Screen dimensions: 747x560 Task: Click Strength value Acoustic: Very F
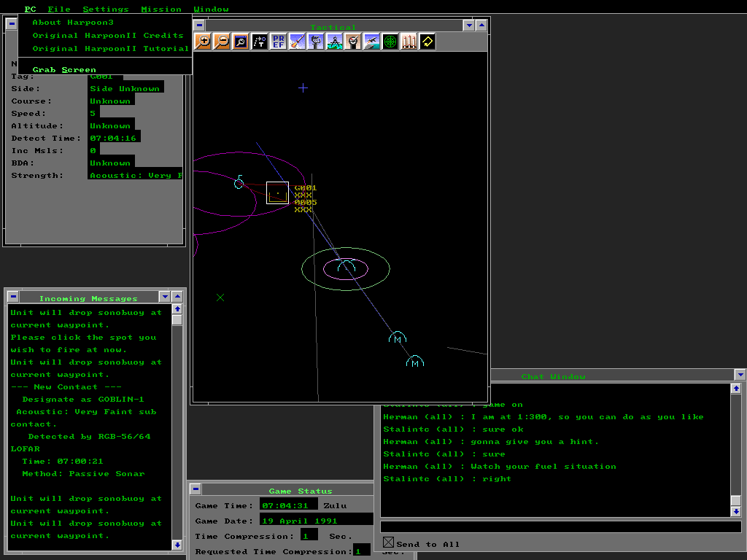click(x=135, y=175)
